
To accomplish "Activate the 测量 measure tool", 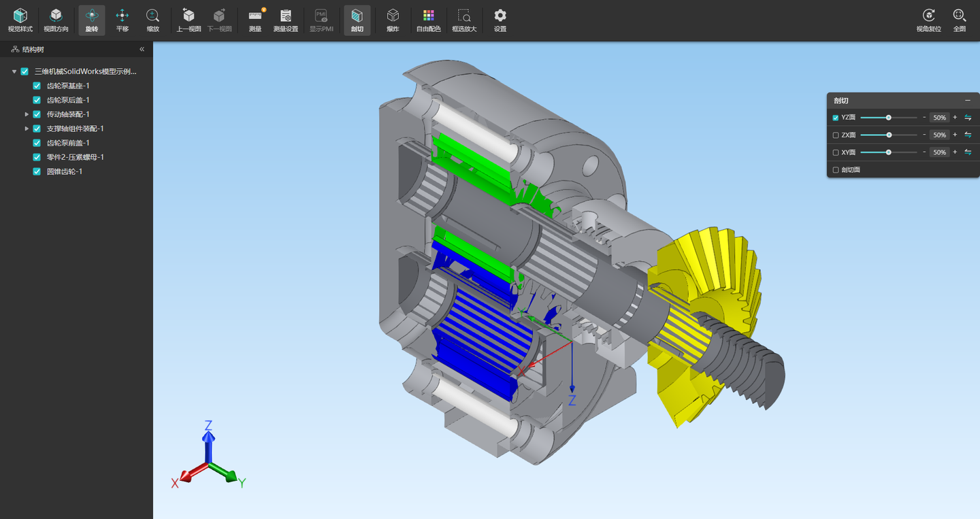I will click(255, 20).
